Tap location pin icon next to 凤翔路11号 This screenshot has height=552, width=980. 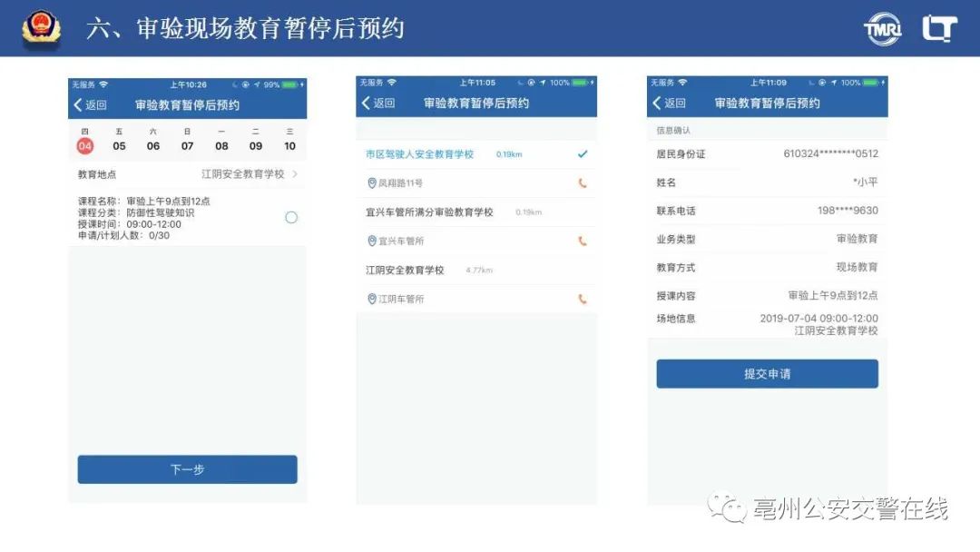point(372,183)
